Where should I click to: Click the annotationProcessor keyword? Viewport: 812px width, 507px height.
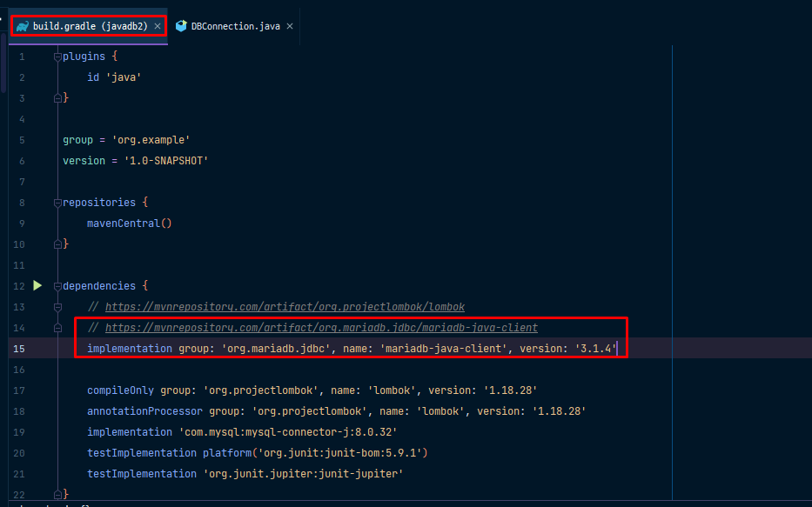tap(144, 410)
